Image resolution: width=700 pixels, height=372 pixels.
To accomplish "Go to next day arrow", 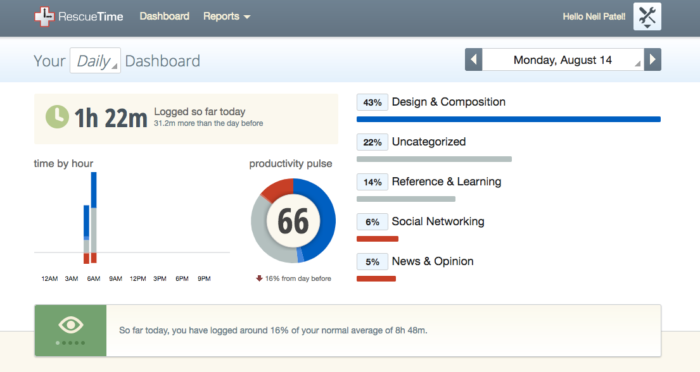I will click(652, 59).
